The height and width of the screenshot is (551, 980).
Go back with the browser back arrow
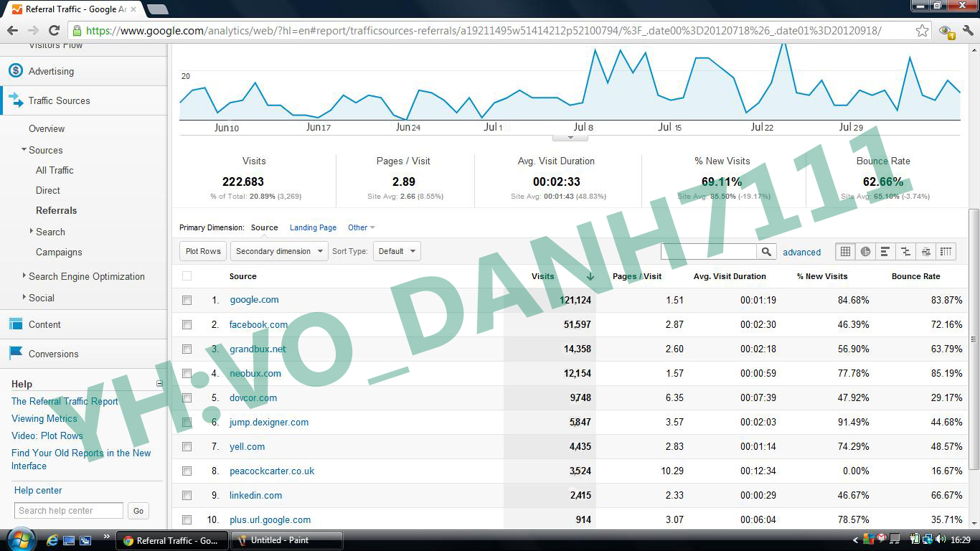click(12, 30)
